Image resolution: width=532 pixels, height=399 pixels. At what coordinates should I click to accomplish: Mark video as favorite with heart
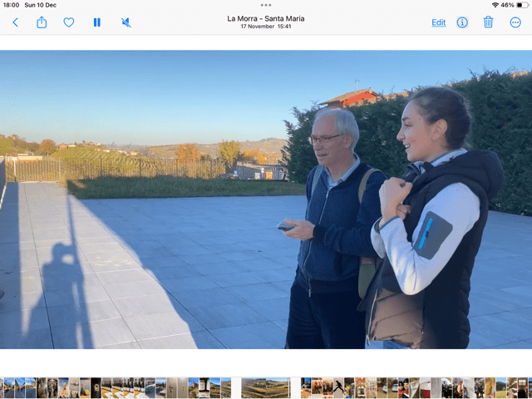69,22
